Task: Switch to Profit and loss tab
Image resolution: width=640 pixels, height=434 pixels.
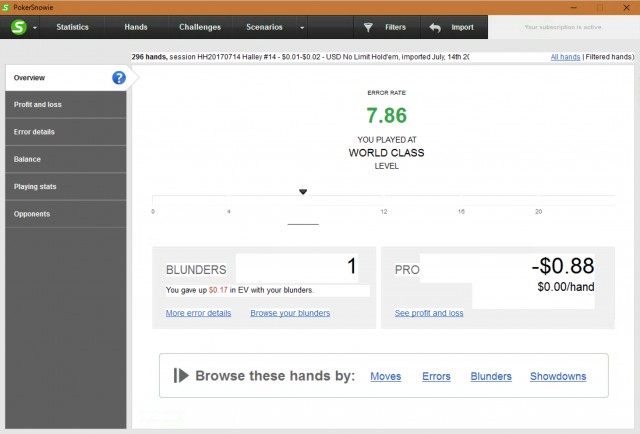Action: point(66,105)
